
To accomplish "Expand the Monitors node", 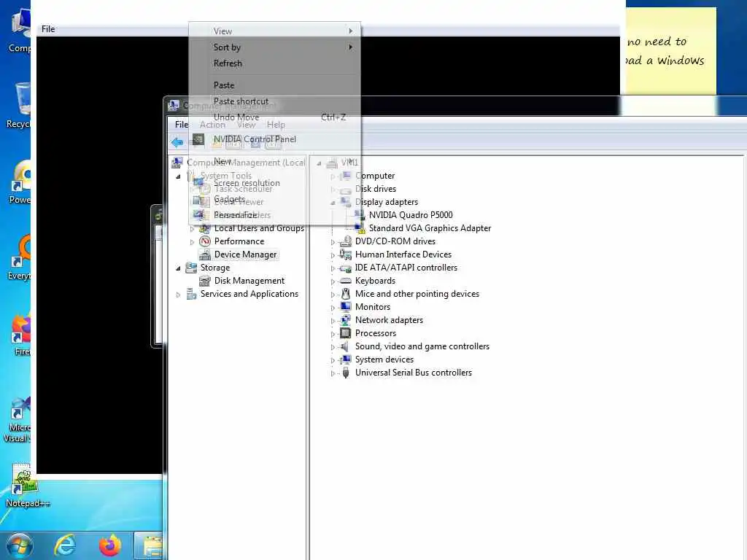I will pos(333,308).
